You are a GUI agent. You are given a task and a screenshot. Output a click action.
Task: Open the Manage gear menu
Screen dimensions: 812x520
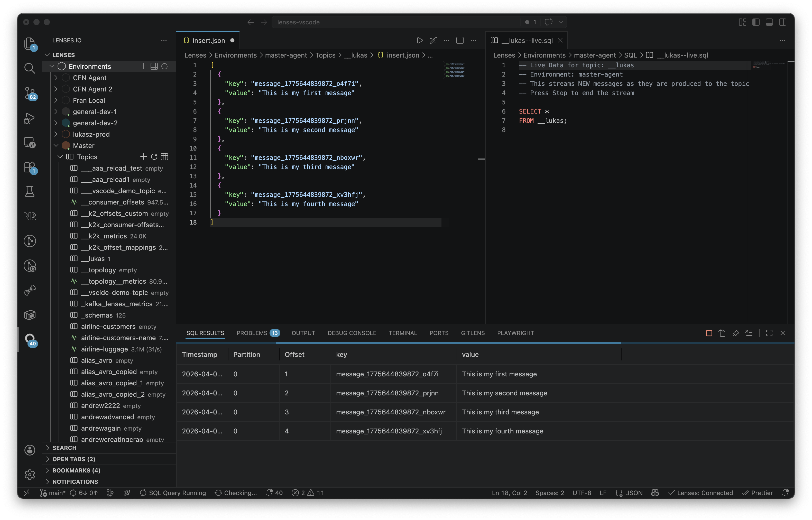pyautogui.click(x=30, y=475)
